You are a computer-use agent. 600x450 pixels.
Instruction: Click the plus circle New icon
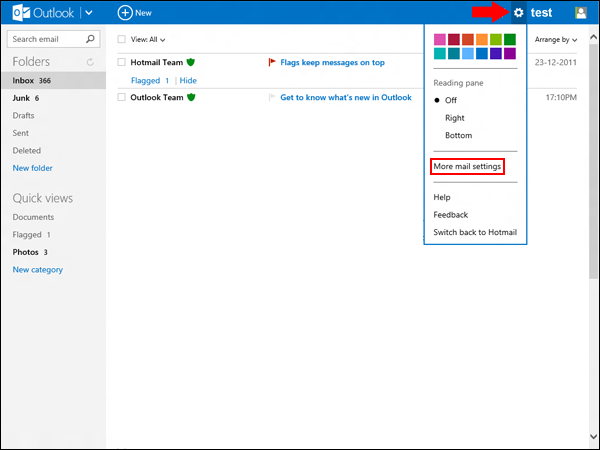tap(125, 13)
